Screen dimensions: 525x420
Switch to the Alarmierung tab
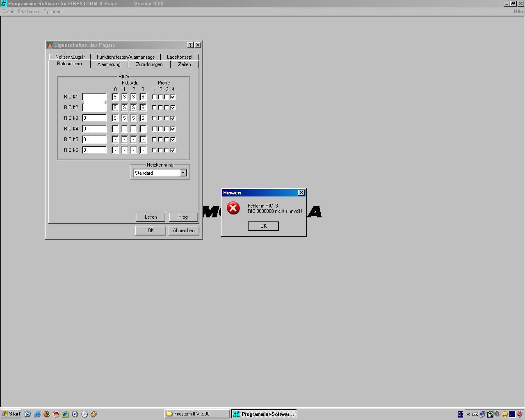pos(109,64)
